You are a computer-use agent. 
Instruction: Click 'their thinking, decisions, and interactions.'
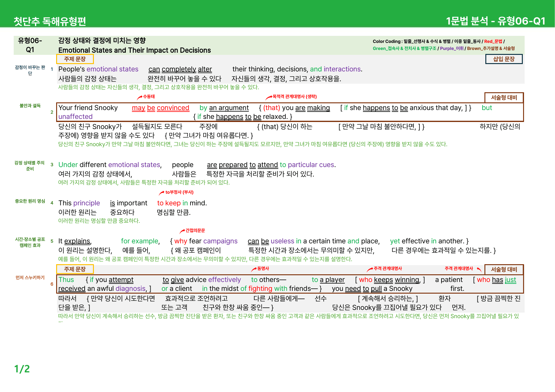click(297, 69)
